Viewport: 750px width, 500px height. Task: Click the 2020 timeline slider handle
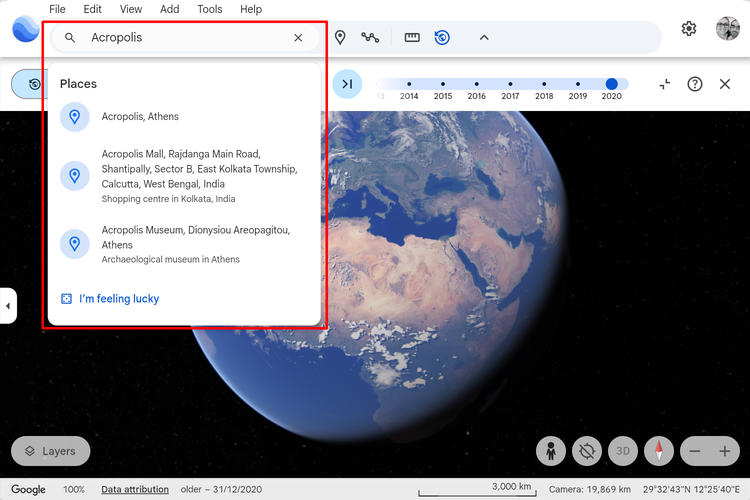611,84
